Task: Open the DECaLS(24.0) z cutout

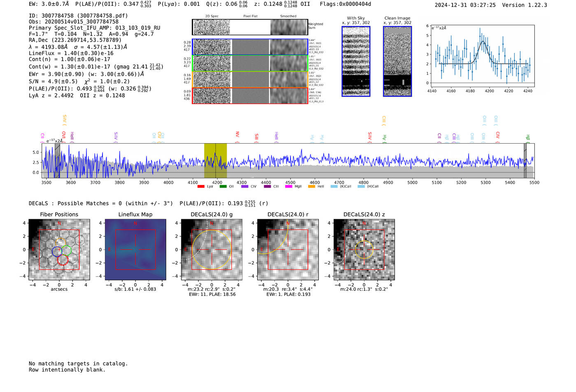Action: 364,250
